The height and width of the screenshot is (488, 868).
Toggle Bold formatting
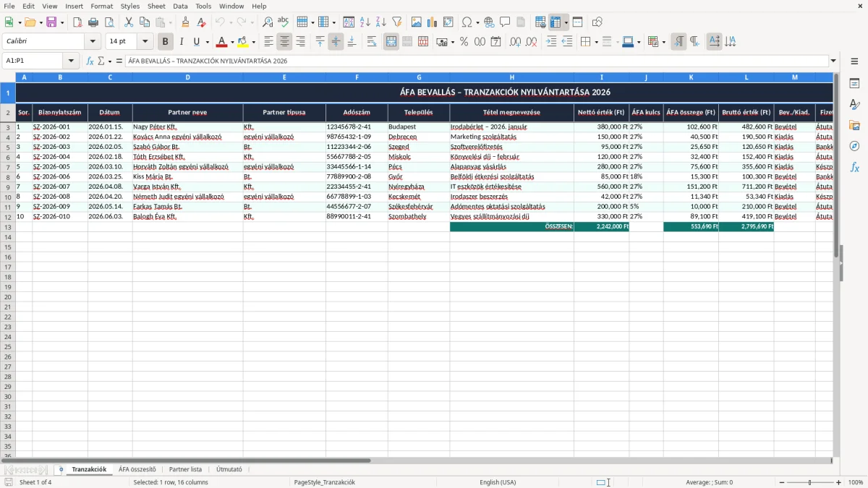click(166, 42)
